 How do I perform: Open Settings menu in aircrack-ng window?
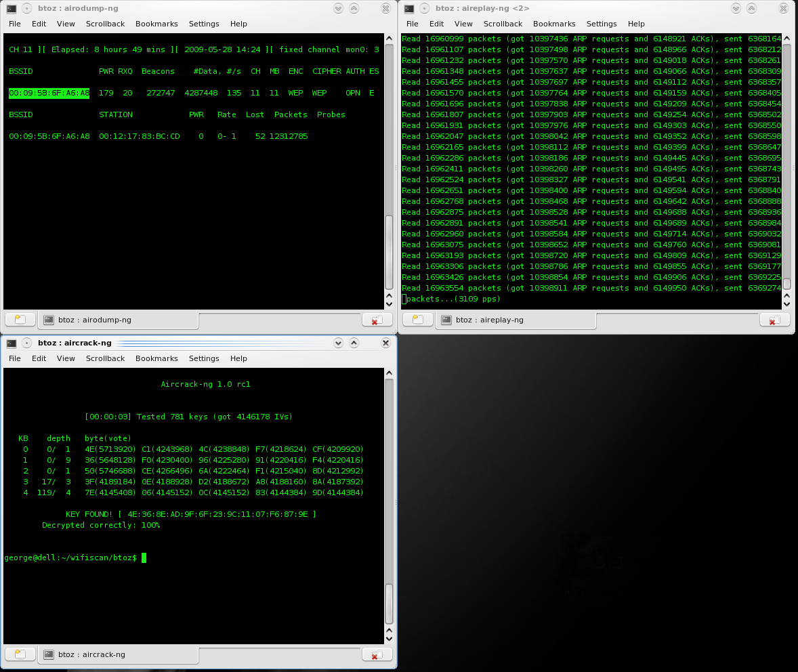click(x=204, y=358)
